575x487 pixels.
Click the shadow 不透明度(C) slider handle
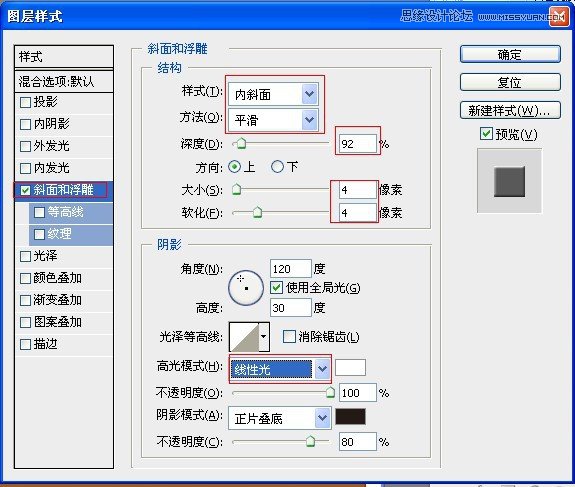click(x=311, y=442)
